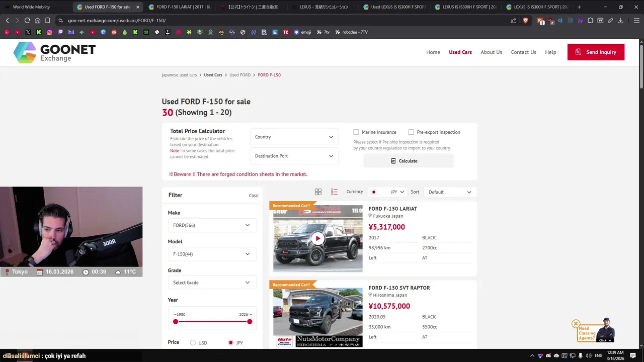Open the browser downloads icon
The height and width of the screenshot is (362, 644).
tap(620, 21)
